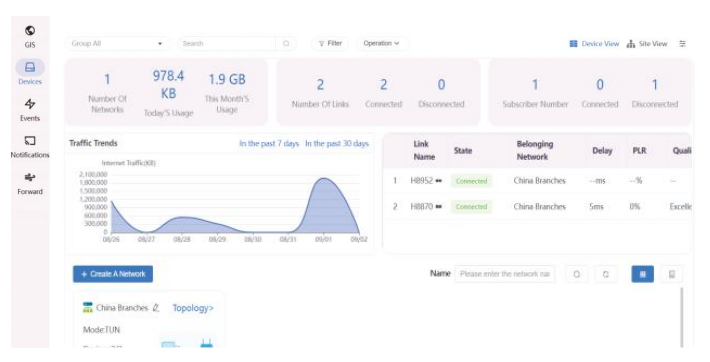Click the Internet Traffic(KB) chart legend
The width and height of the screenshot is (710, 362).
tap(129, 163)
